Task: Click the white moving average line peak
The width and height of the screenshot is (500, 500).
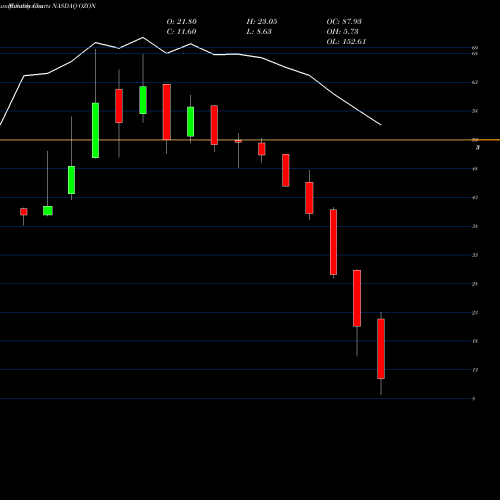Action: [x=143, y=37]
